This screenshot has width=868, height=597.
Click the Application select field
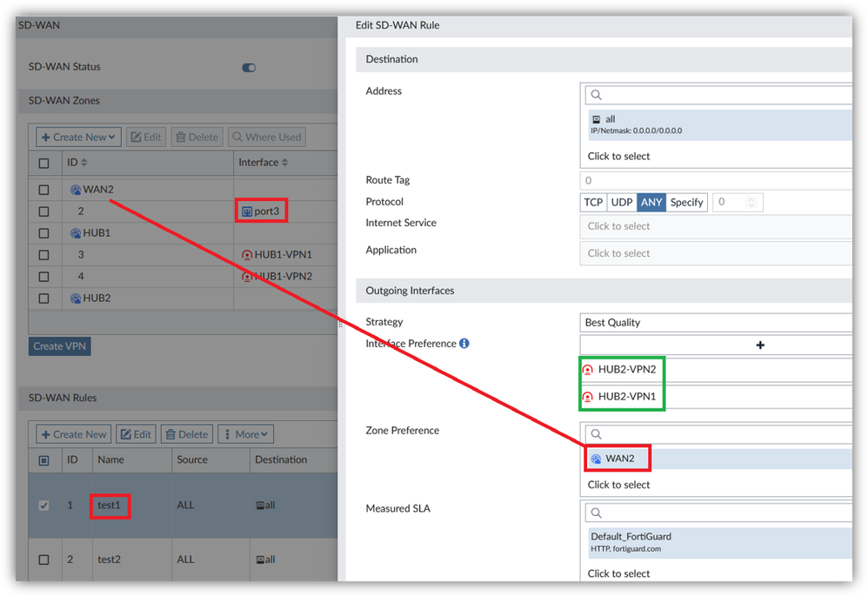(716, 253)
